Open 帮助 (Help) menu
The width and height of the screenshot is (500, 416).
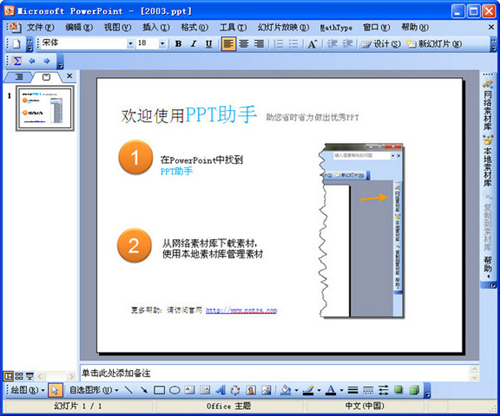click(415, 27)
